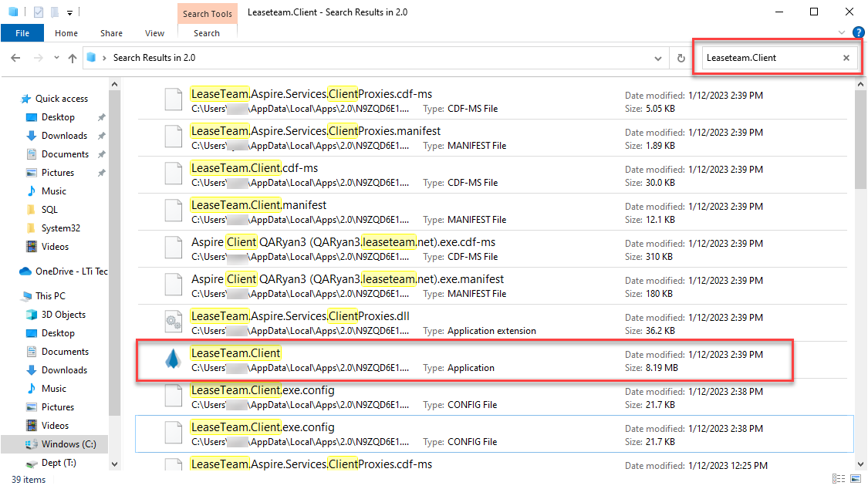
Task: Go back using the back arrow
Action: coord(15,58)
